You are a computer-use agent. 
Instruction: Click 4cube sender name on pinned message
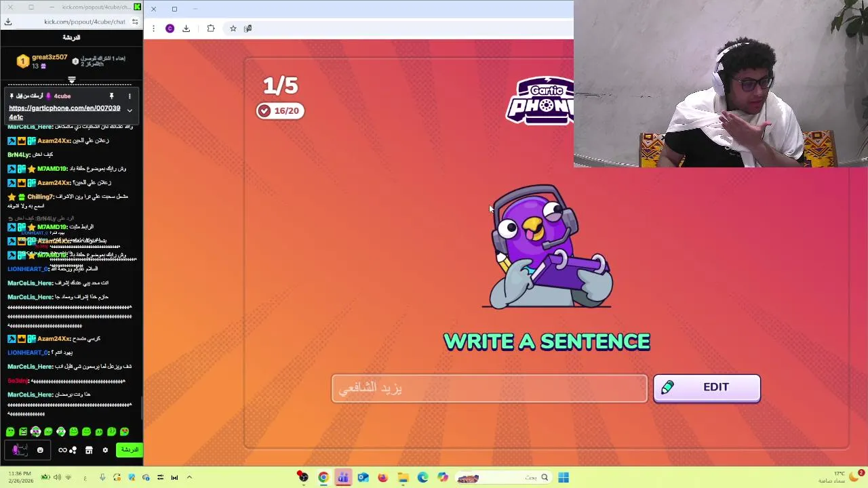(x=62, y=96)
